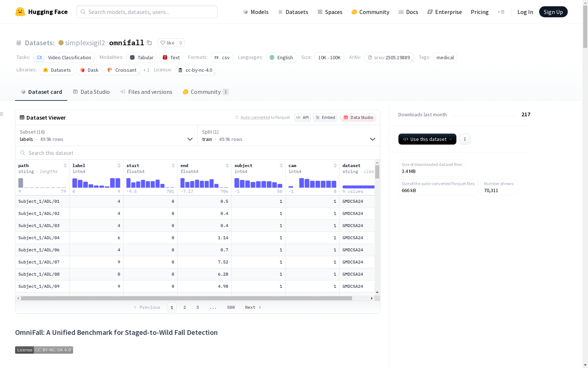Expand the +1 more libraries
This screenshot has width=588, height=368.
146,70
